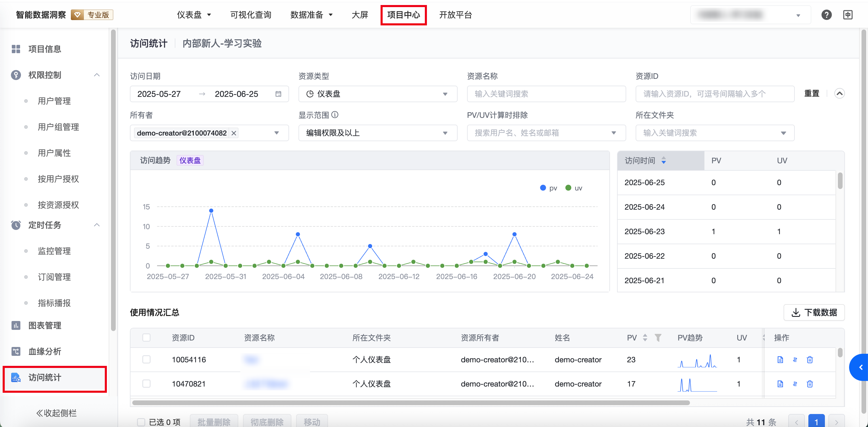Delete resource 10470821 with trash icon
Viewport: 868px width, 427px height.
(x=810, y=384)
